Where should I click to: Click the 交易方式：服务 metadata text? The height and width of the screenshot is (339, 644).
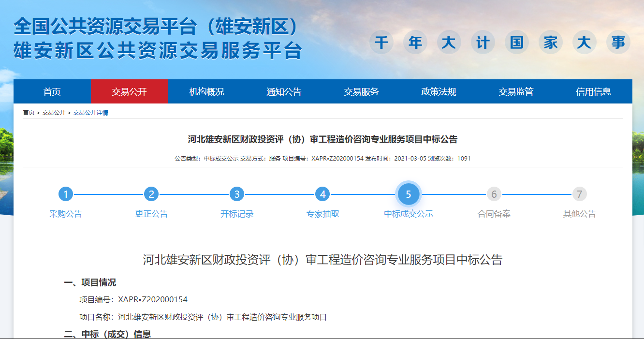261,159
